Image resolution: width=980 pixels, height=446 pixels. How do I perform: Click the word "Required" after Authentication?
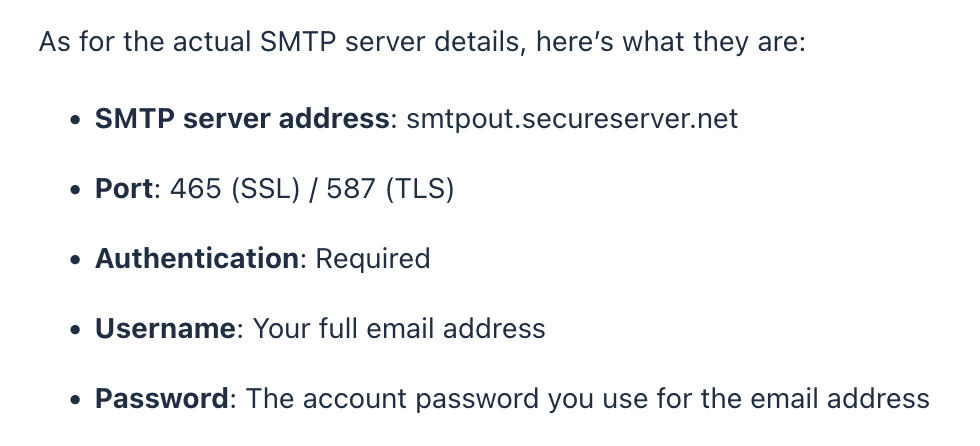click(x=373, y=259)
